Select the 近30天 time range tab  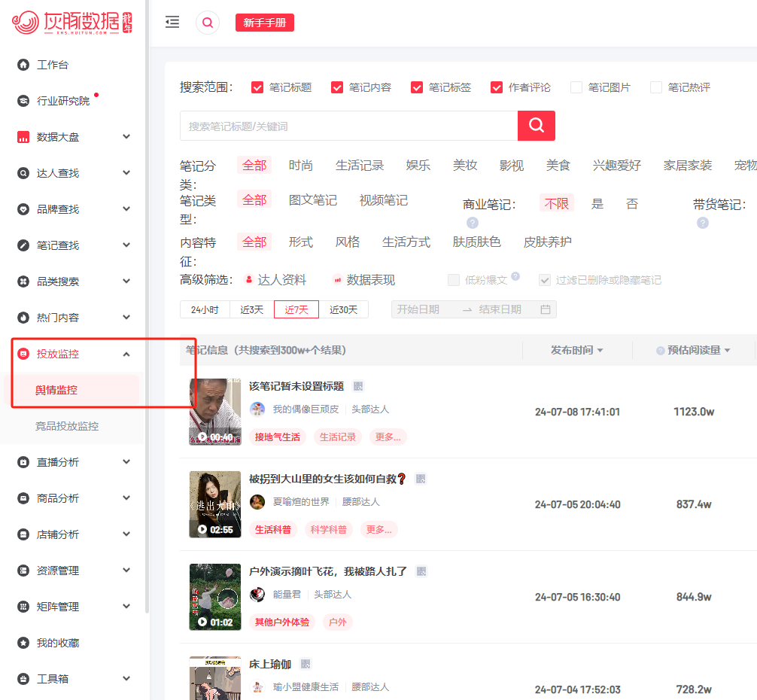(x=343, y=309)
